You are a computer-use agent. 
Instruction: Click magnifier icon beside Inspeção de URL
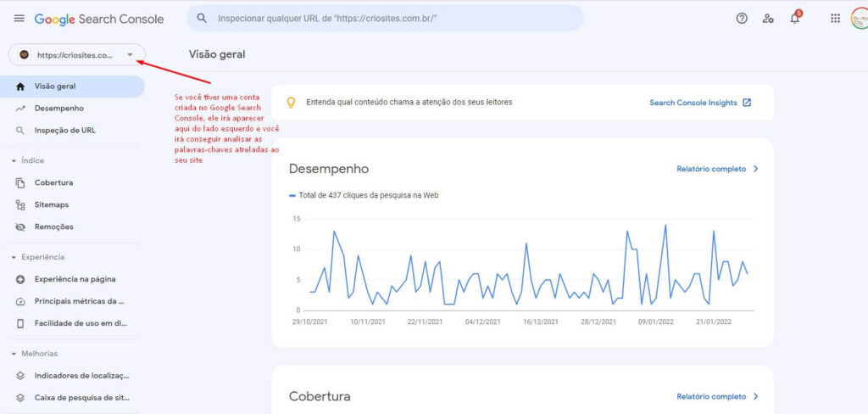click(x=20, y=131)
